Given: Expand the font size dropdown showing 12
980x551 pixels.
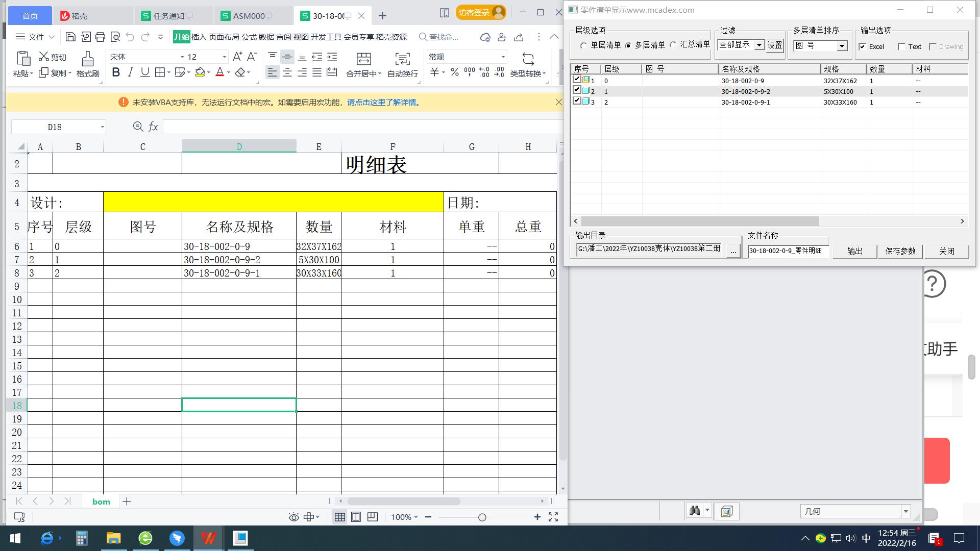Looking at the screenshot, I should pos(224,57).
